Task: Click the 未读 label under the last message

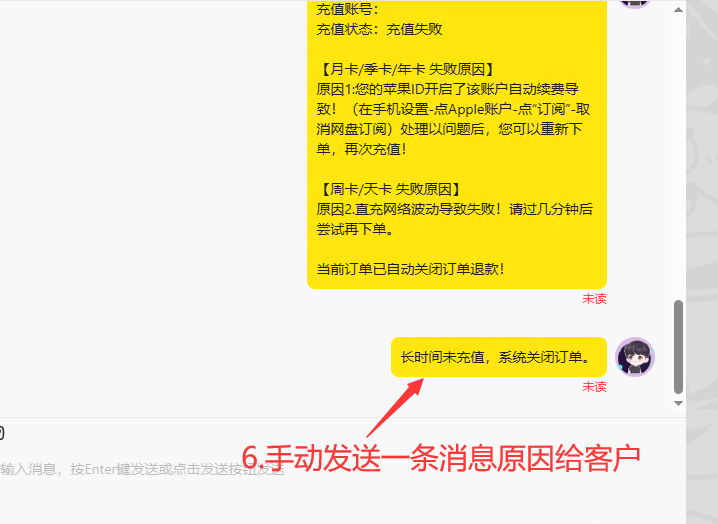Action: click(x=594, y=387)
